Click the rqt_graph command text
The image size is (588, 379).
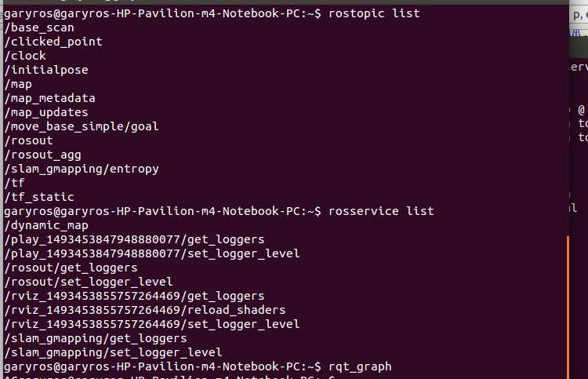click(x=360, y=366)
